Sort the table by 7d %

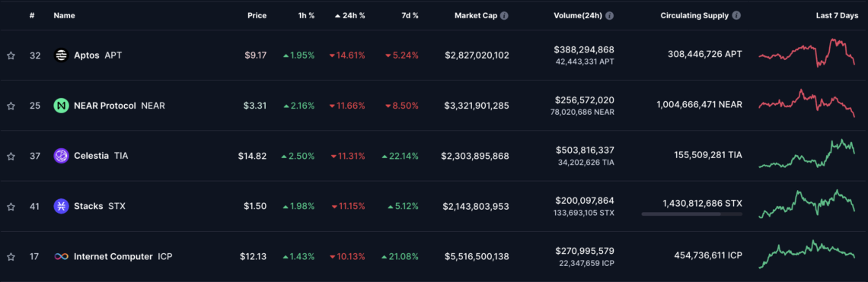point(409,16)
